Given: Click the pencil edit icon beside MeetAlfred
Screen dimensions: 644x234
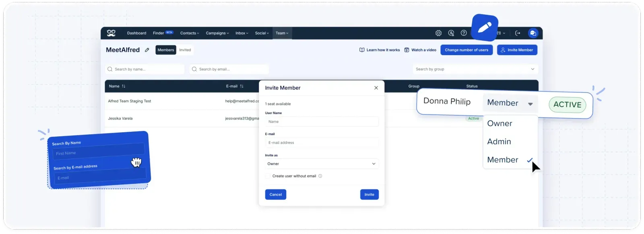Looking at the screenshot, I should point(147,50).
